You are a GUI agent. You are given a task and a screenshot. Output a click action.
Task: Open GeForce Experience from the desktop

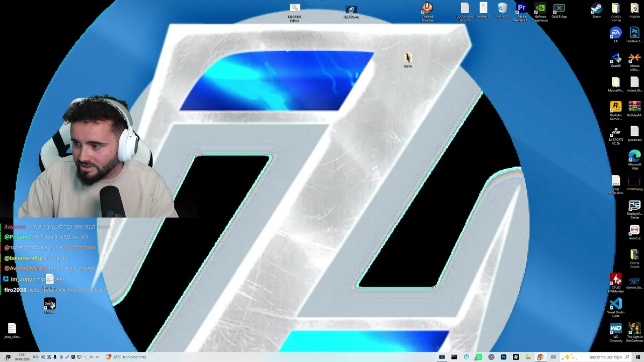coord(540,13)
